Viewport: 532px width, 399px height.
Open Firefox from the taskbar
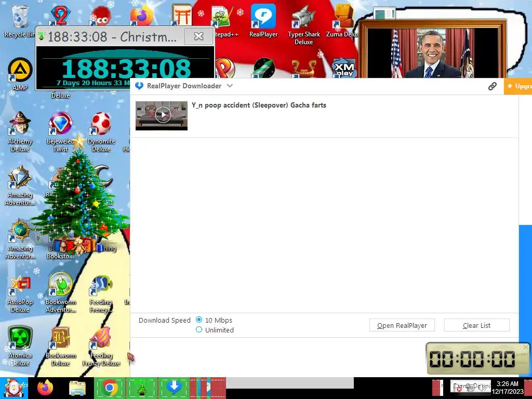(x=45, y=388)
